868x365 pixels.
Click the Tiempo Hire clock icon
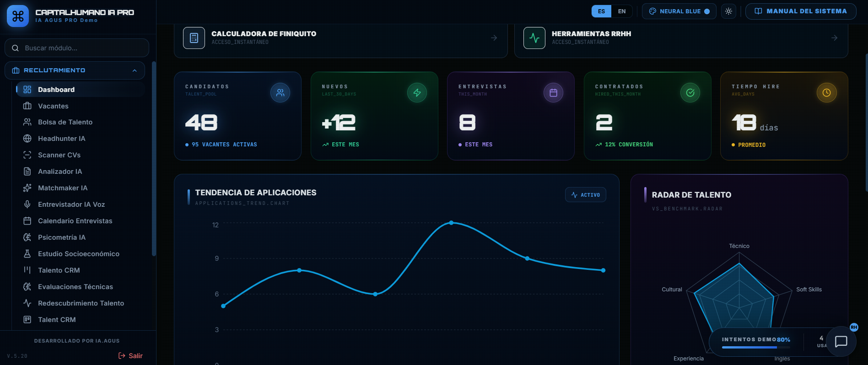coord(827,93)
